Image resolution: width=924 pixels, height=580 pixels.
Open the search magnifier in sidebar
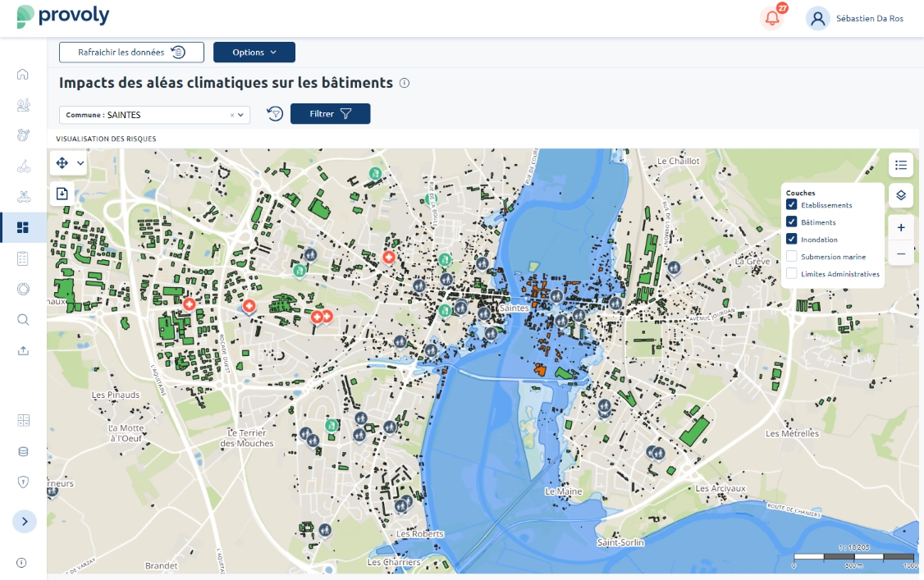coord(23,320)
